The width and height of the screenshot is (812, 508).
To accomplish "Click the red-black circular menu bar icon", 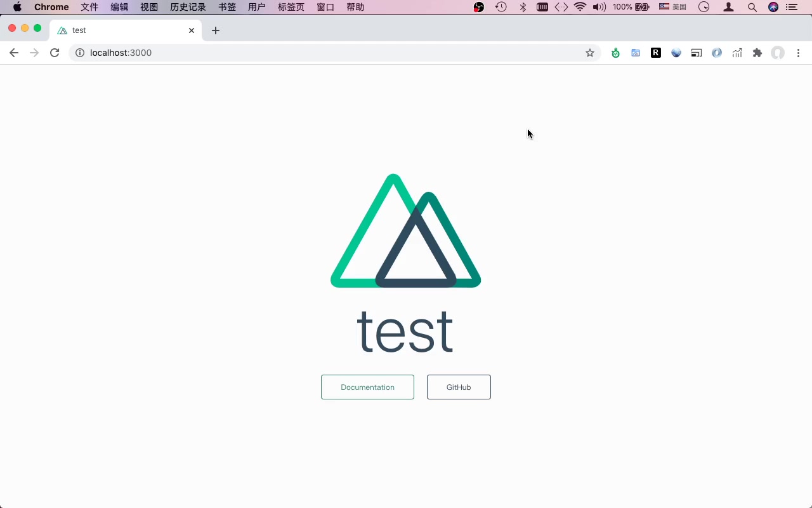I will click(x=479, y=7).
